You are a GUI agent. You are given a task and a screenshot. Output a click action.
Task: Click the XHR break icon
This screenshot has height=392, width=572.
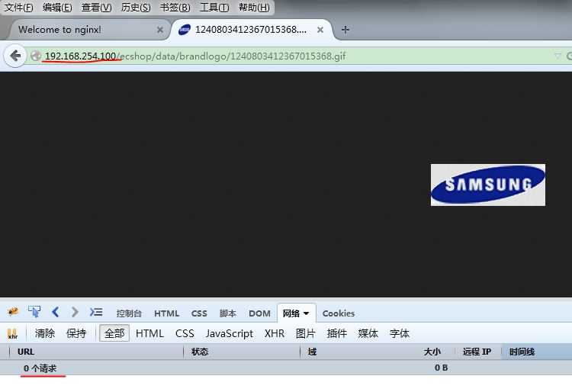point(12,333)
